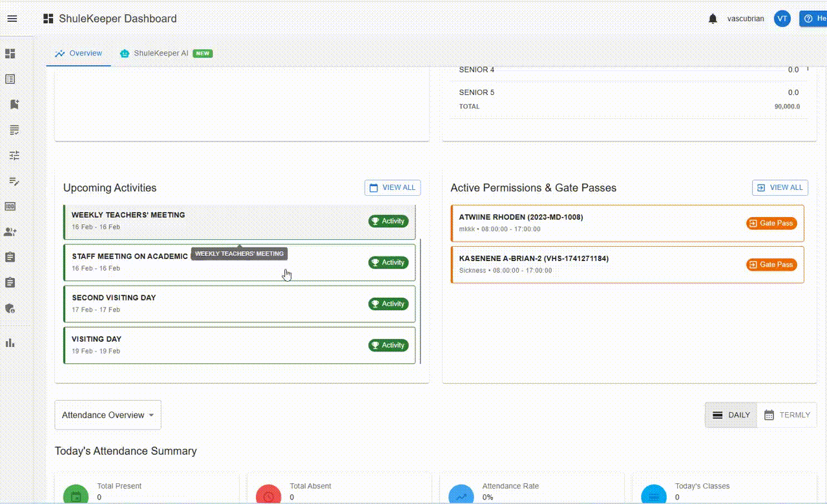This screenshot has width=827, height=504.
Task: Switch to DAILY attendance view
Action: pyautogui.click(x=730, y=415)
